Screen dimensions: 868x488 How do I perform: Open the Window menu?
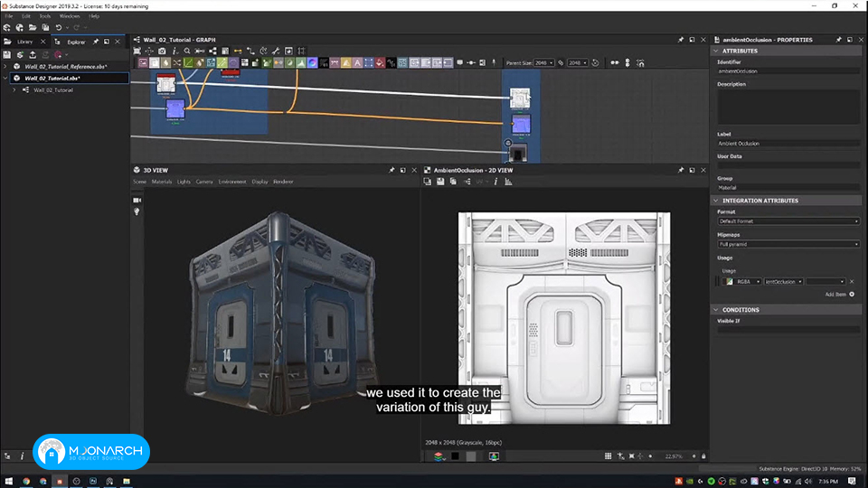(x=70, y=16)
